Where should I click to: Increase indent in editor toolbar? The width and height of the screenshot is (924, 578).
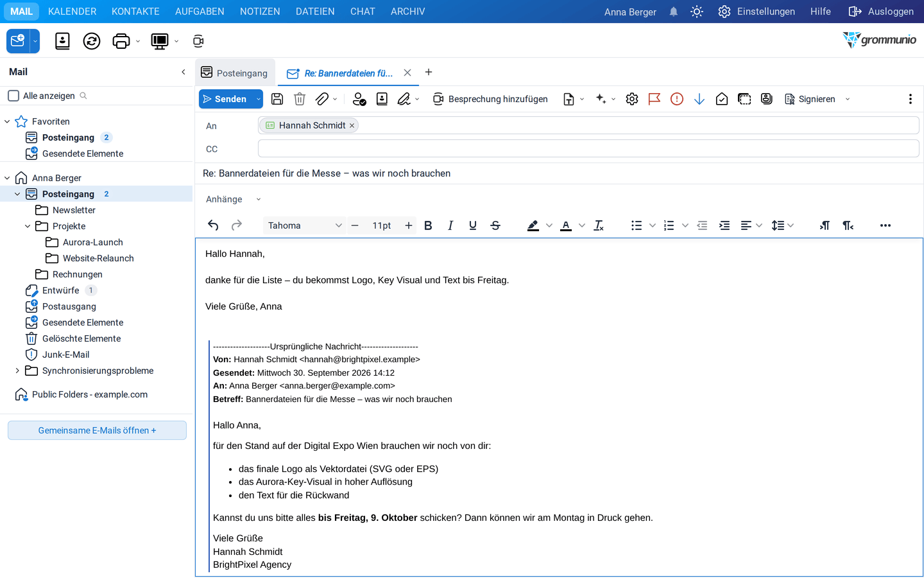click(724, 225)
